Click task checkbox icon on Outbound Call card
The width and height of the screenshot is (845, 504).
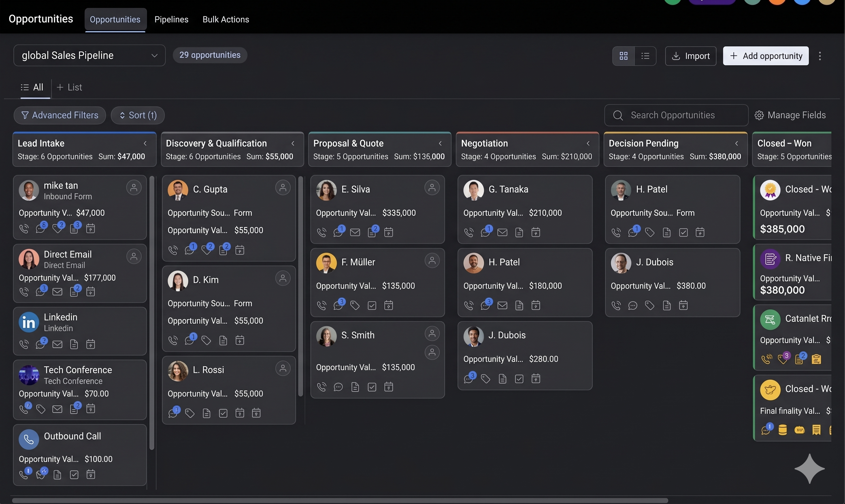(x=74, y=474)
